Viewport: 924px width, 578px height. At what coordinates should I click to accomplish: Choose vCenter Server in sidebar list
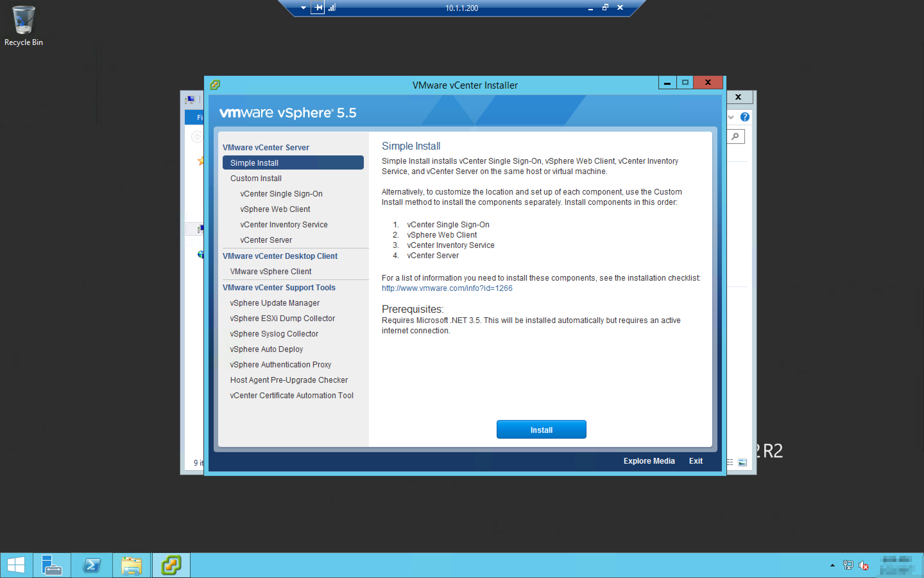[266, 240]
